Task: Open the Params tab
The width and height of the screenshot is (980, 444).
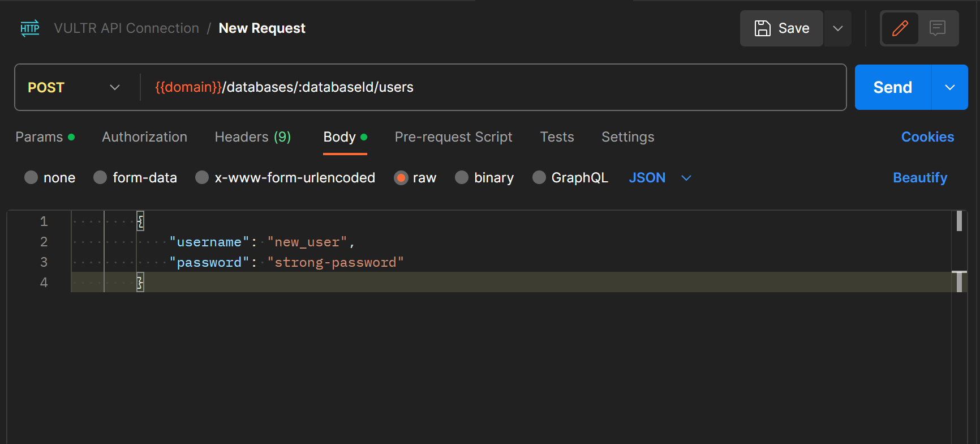Action: pos(45,137)
